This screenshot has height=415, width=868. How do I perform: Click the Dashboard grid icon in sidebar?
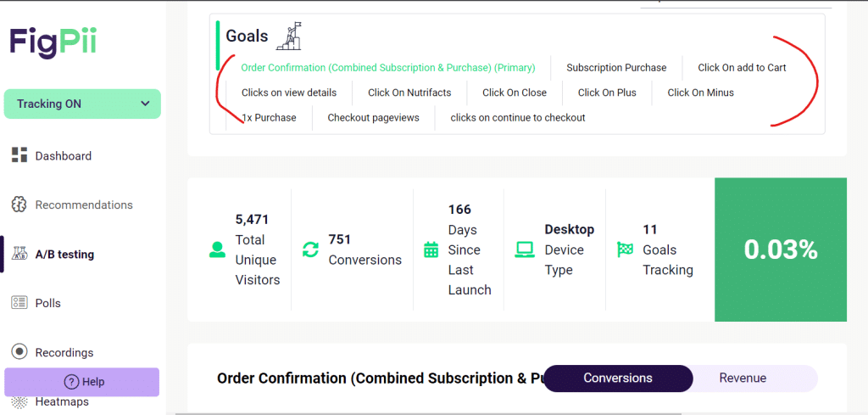click(x=19, y=155)
